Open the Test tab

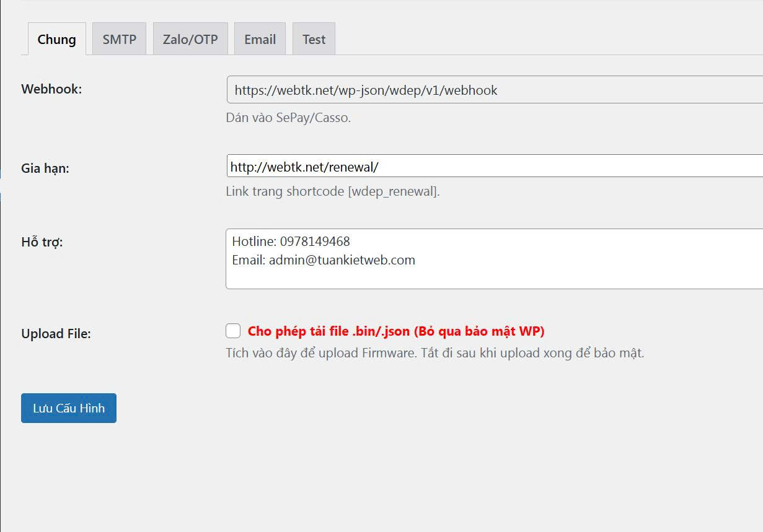click(x=314, y=39)
